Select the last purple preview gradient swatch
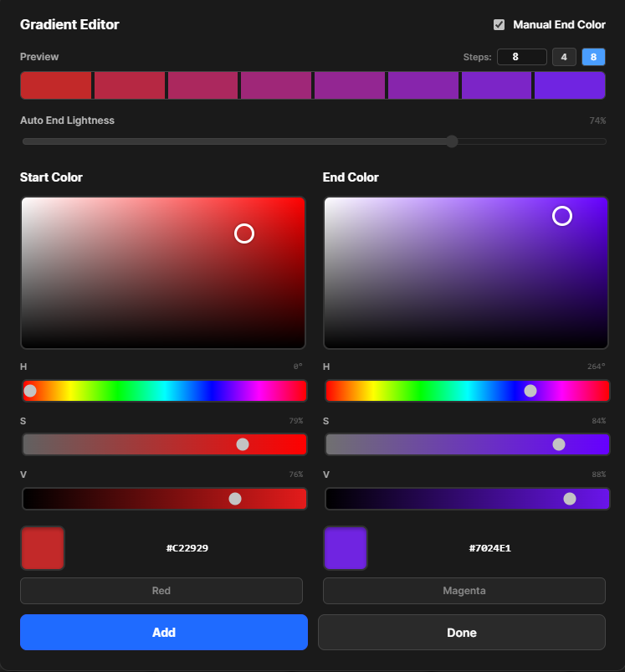The image size is (625, 672). point(569,85)
